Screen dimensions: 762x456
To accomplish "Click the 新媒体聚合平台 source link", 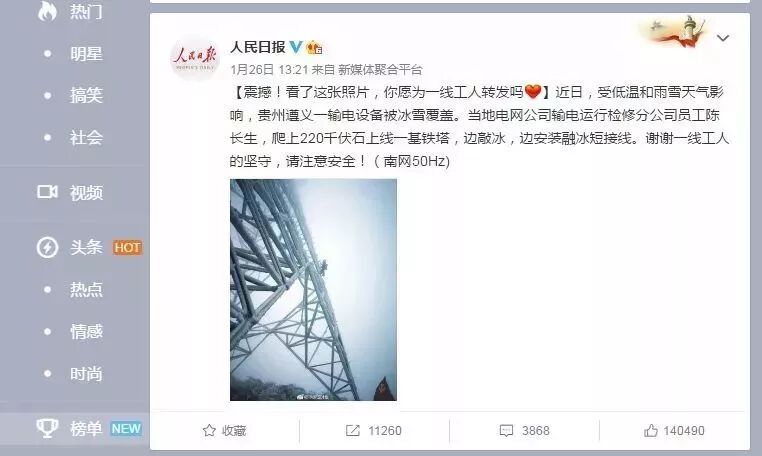I will pyautogui.click(x=380, y=70).
